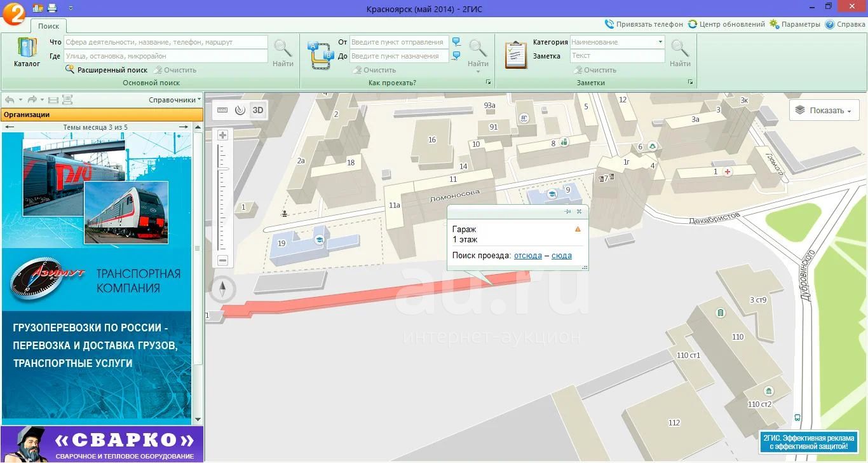Open the Справочники dropdown
The width and height of the screenshot is (868, 463).
click(175, 100)
